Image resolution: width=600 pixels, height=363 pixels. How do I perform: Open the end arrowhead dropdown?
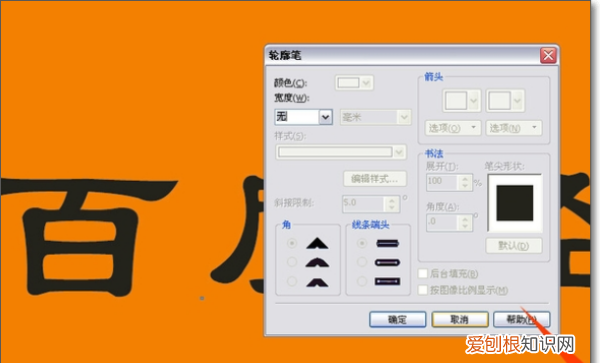tap(505, 101)
